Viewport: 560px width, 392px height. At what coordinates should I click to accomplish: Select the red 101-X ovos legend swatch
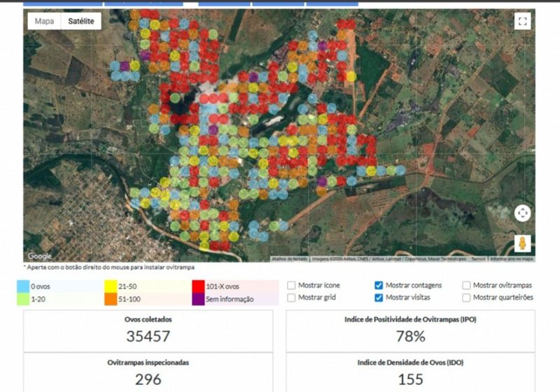(198, 286)
